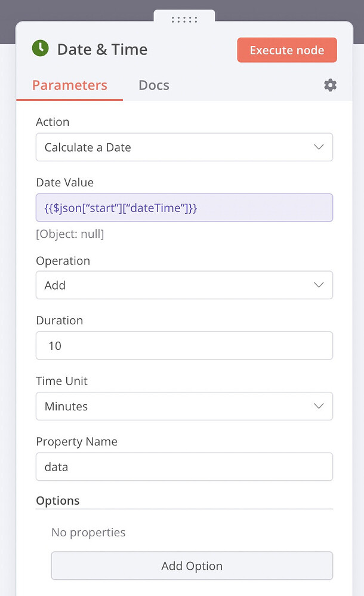364x596 pixels.
Task: Open node settings via the gear icon
Action: pyautogui.click(x=330, y=85)
